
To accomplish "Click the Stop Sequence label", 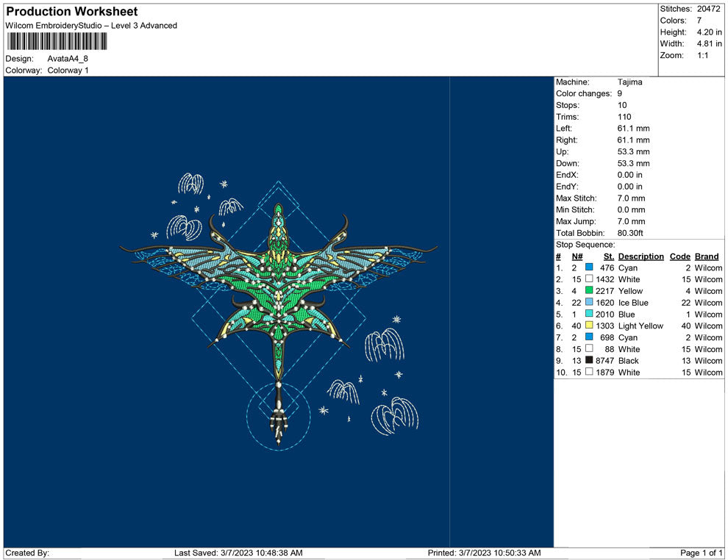I will pyautogui.click(x=585, y=245).
